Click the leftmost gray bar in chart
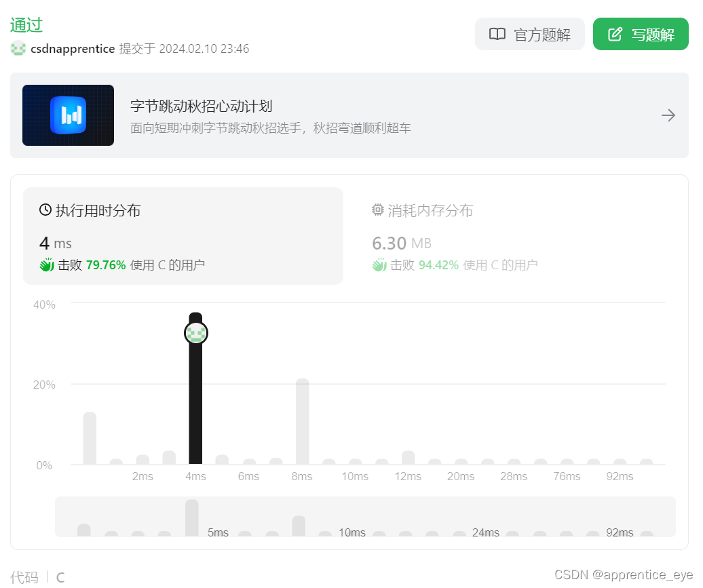Screen dimensions: 703x588 [x=90, y=438]
